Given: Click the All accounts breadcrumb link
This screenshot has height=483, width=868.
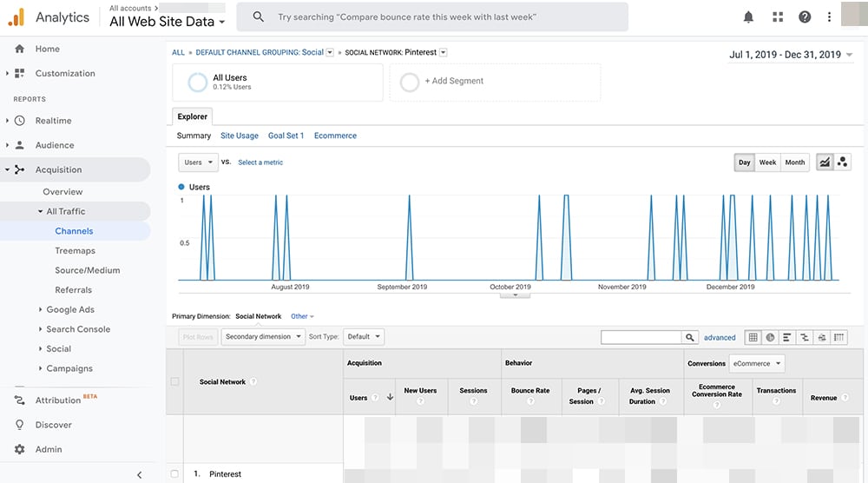Looking at the screenshot, I should pyautogui.click(x=131, y=8).
